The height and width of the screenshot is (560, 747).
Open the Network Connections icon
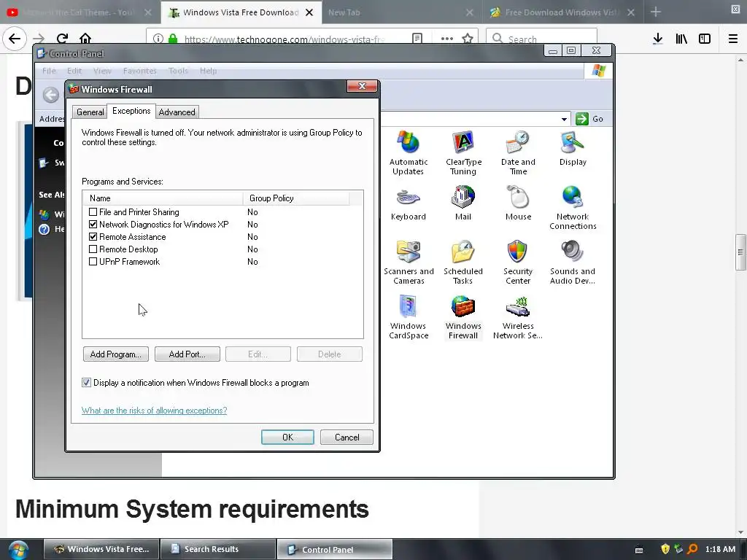tap(573, 208)
